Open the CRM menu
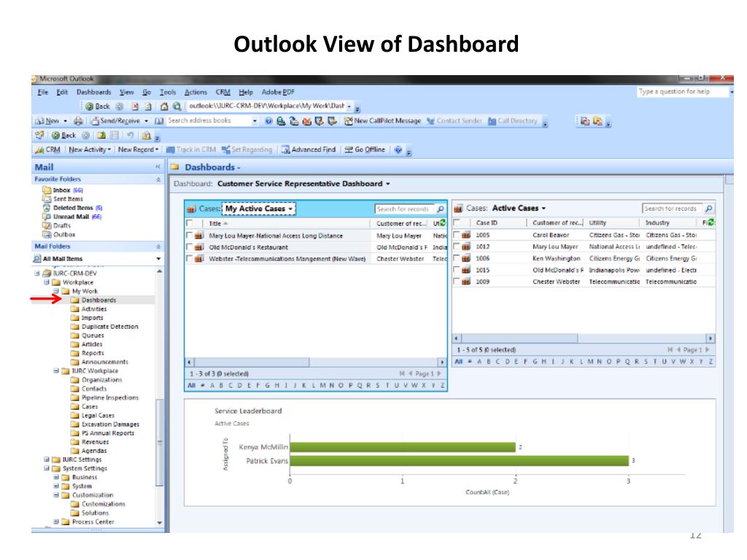Viewport: 747px width, 560px height. tap(223, 92)
